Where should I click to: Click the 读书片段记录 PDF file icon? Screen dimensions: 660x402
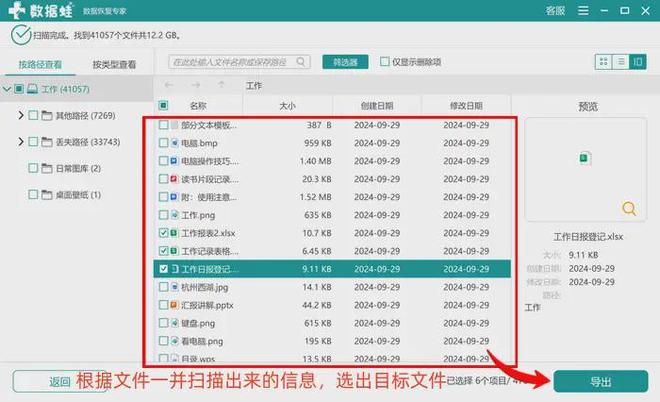coord(174,179)
